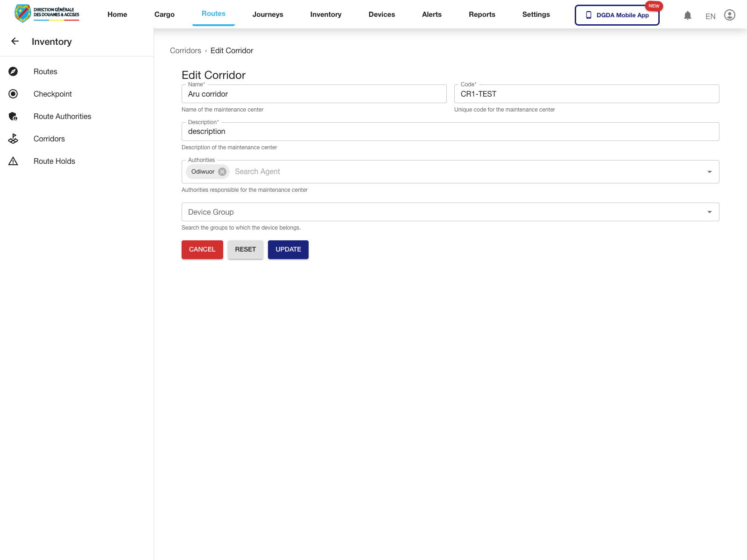Change language from EN selector
This screenshot has height=560, width=747.
click(710, 16)
